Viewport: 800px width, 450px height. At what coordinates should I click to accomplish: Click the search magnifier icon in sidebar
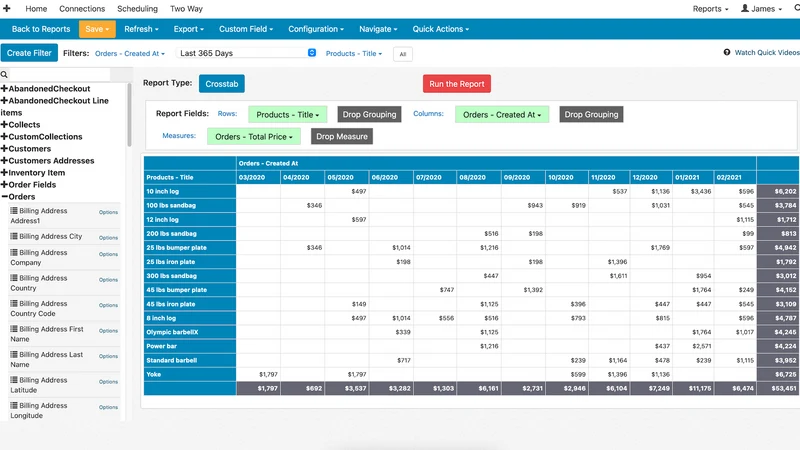click(4, 74)
